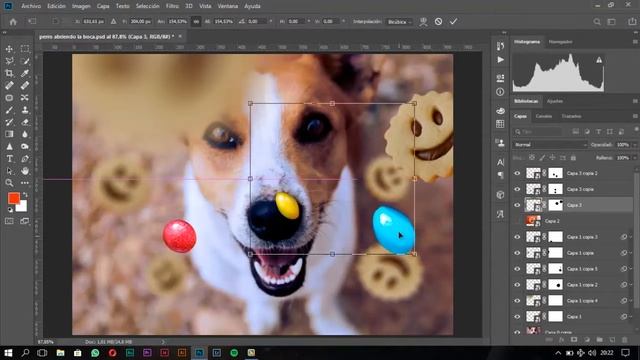
Task: Open the Character panel A icon
Action: click(x=500, y=162)
